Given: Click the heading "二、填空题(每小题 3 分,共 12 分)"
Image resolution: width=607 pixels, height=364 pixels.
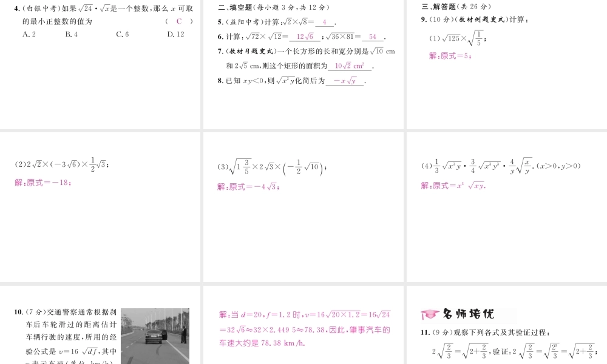Looking at the screenshot, I should (x=274, y=7).
